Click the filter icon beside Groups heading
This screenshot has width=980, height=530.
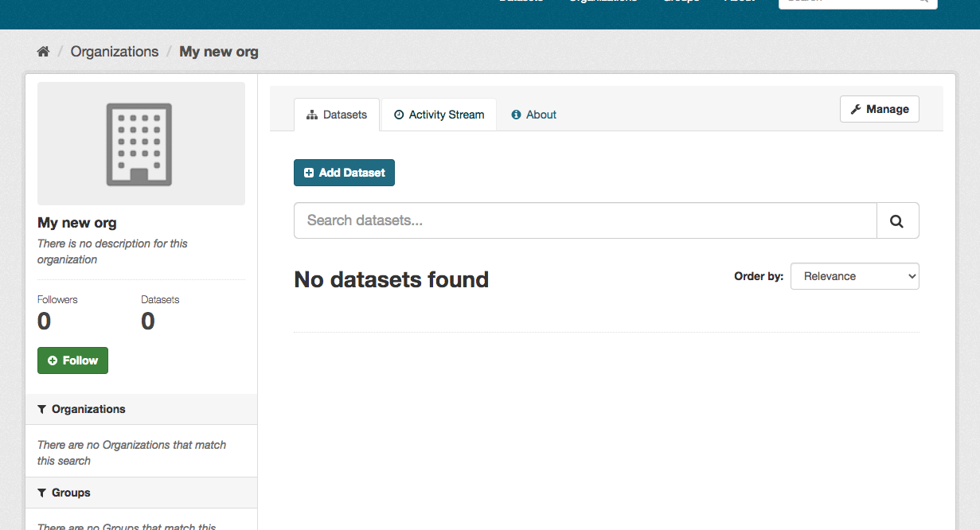tap(41, 493)
